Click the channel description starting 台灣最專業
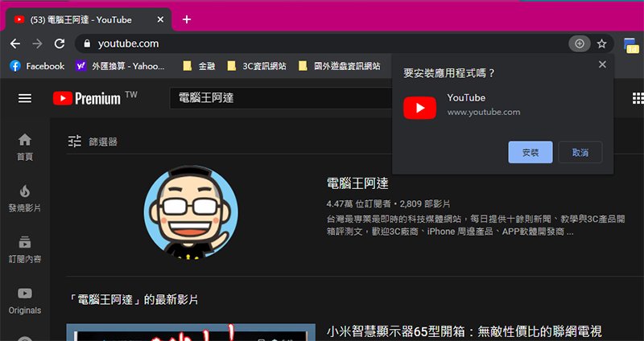The height and width of the screenshot is (341, 644). tap(476, 225)
